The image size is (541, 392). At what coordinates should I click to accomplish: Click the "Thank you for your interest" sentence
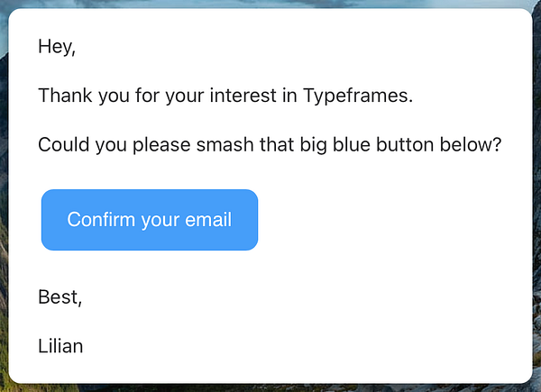click(x=225, y=96)
